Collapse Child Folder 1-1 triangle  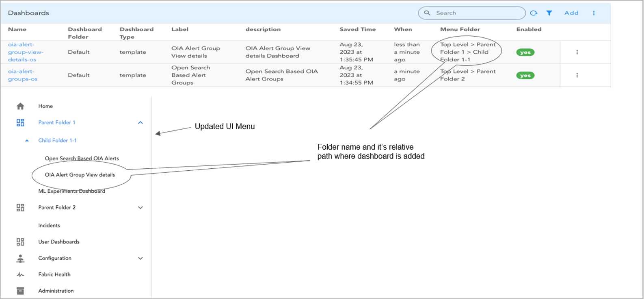click(27, 141)
